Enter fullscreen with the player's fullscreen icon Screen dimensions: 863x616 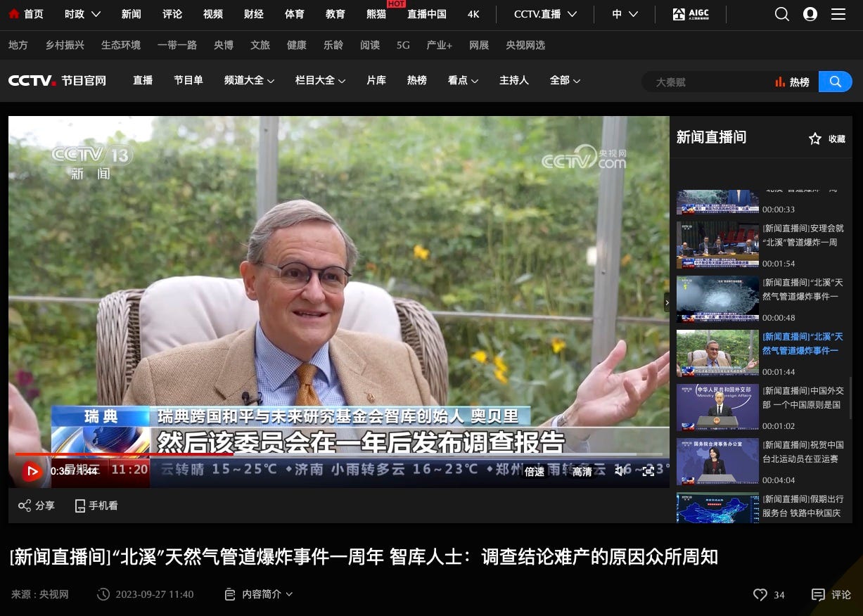tap(648, 471)
